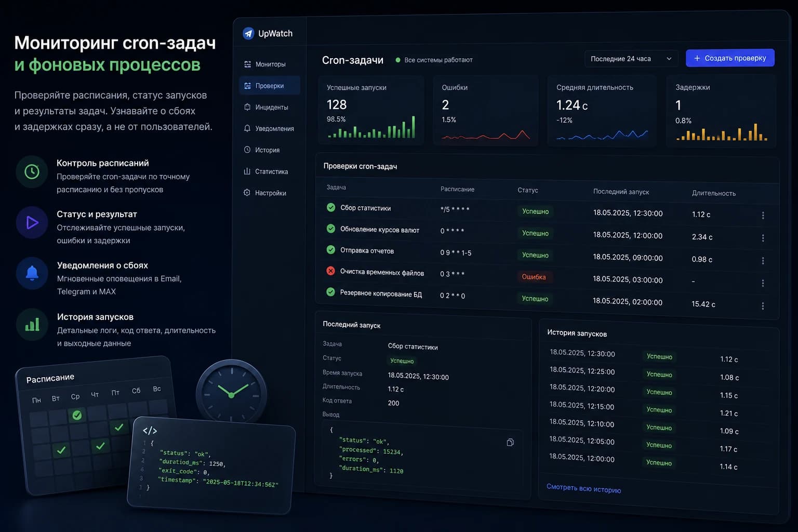The image size is (798, 532).
Task: Click the UpWatch rocket logo icon
Action: [248, 33]
